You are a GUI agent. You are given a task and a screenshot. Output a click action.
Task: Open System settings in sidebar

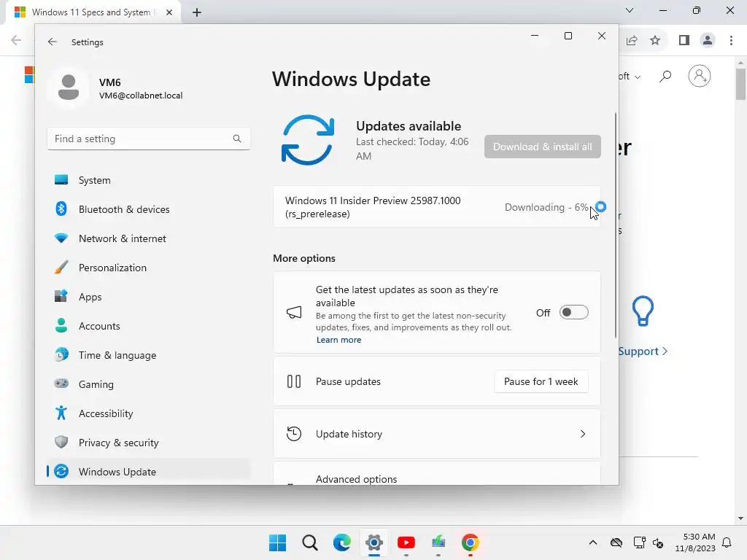tap(148, 180)
